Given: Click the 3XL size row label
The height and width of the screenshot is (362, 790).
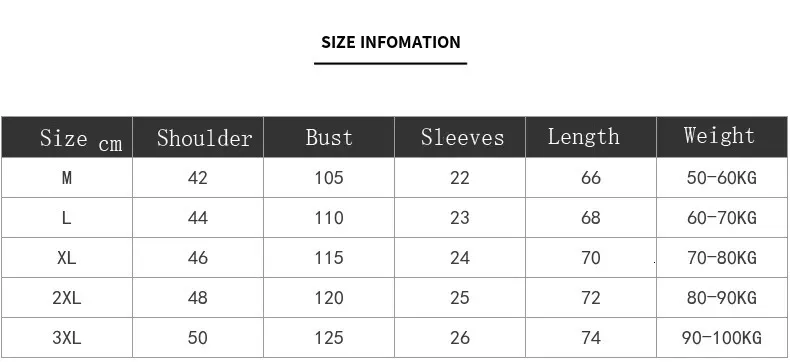Looking at the screenshot, I should click(x=67, y=337).
